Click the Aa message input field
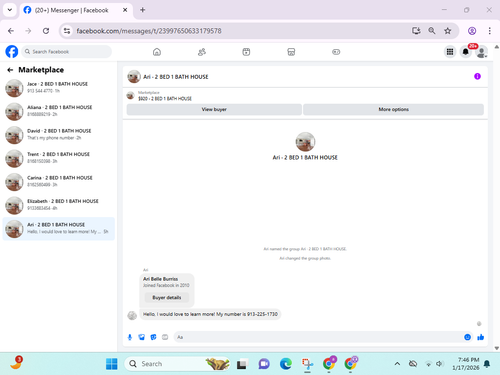Viewport: 500px width, 375px height. (x=318, y=337)
